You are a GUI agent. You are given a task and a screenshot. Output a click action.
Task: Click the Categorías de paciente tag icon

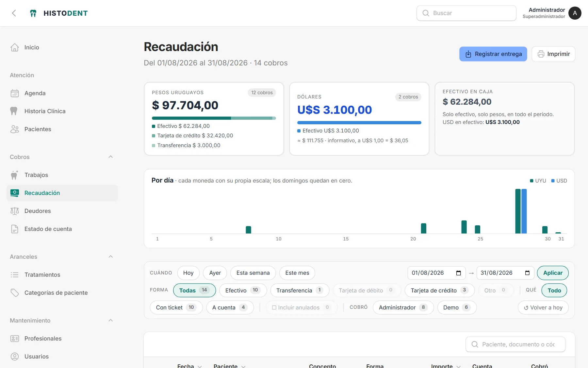coord(15,293)
